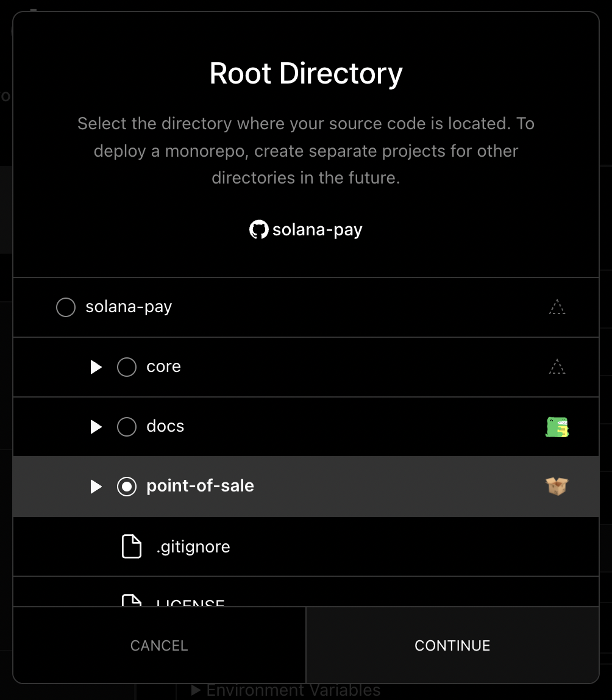Cancel the Root Directory dialog
The image size is (612, 700).
pyautogui.click(x=159, y=645)
